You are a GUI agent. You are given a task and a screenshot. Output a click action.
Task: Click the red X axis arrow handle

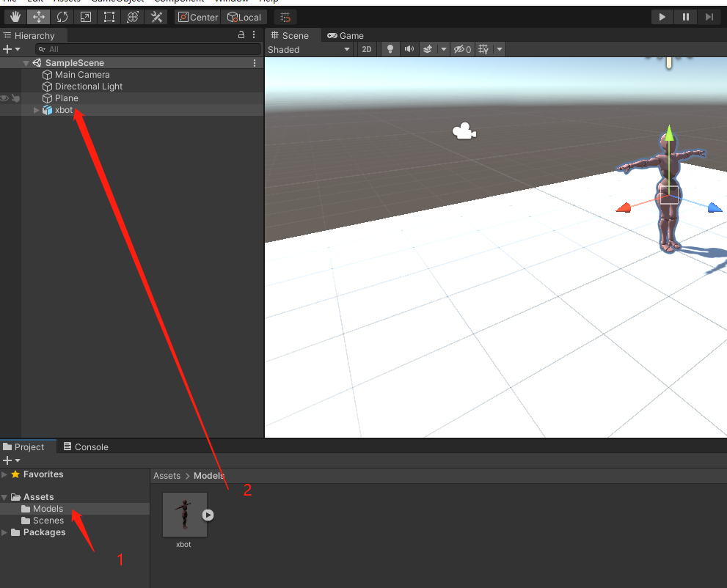click(624, 207)
